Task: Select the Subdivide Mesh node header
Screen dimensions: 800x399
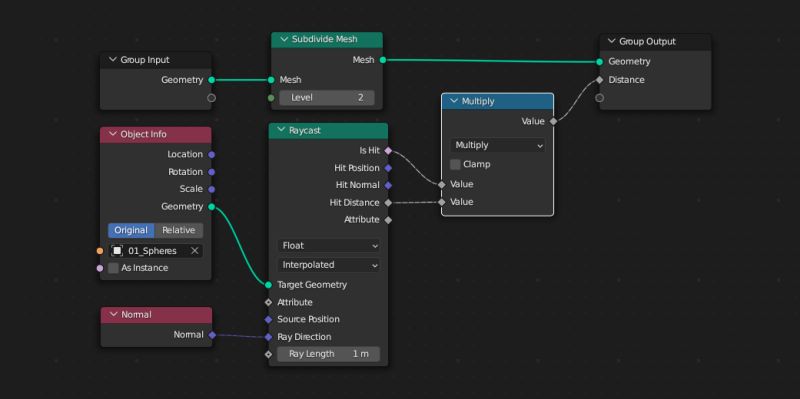Action: tap(327, 39)
